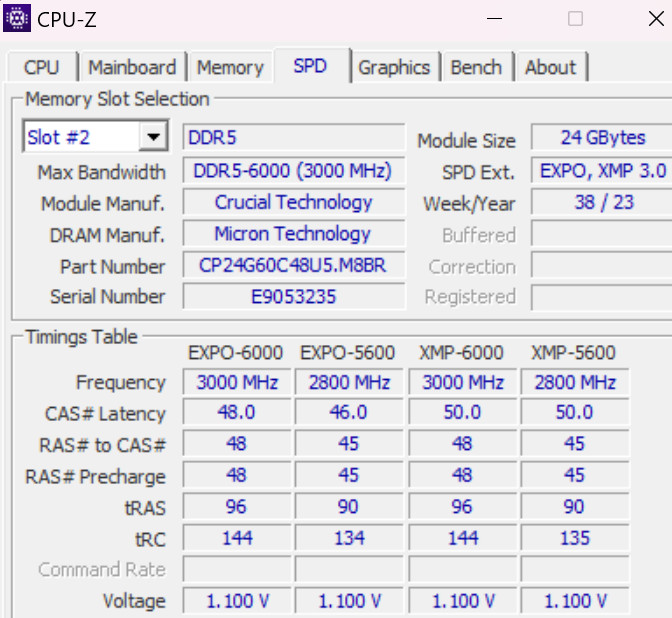Click the 38 / 23 Week/Year value
Screen dimensions: 672x618
click(x=602, y=202)
